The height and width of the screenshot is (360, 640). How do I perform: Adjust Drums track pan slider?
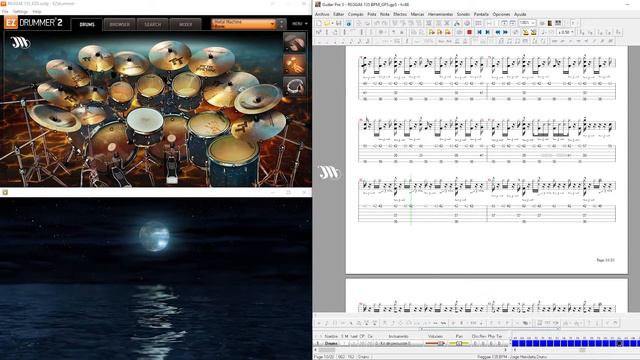click(x=459, y=344)
